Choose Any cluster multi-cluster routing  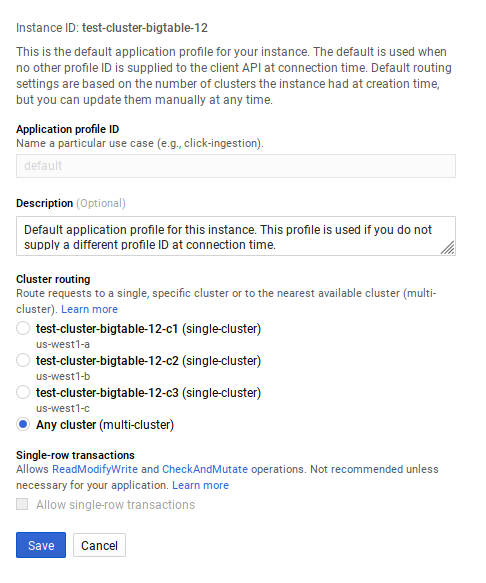click(x=23, y=424)
